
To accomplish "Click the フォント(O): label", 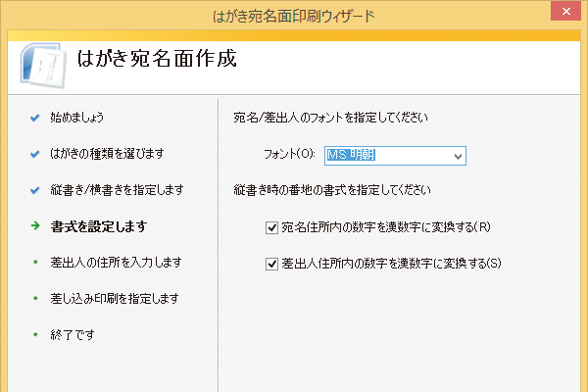I will pos(289,154).
